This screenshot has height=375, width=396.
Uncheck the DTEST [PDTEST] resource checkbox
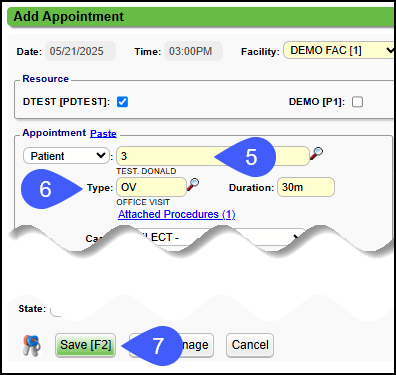pos(122,102)
